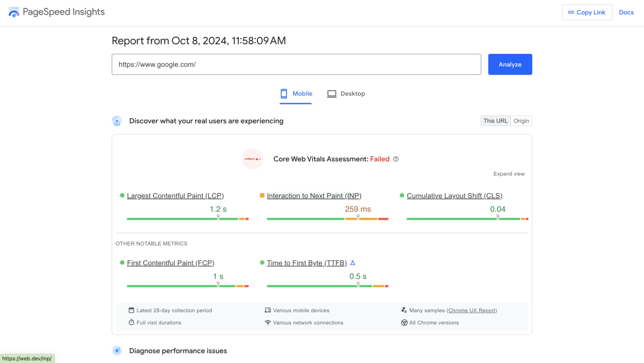Click Expand view for the assessment
This screenshot has height=363, width=644.
509,173
